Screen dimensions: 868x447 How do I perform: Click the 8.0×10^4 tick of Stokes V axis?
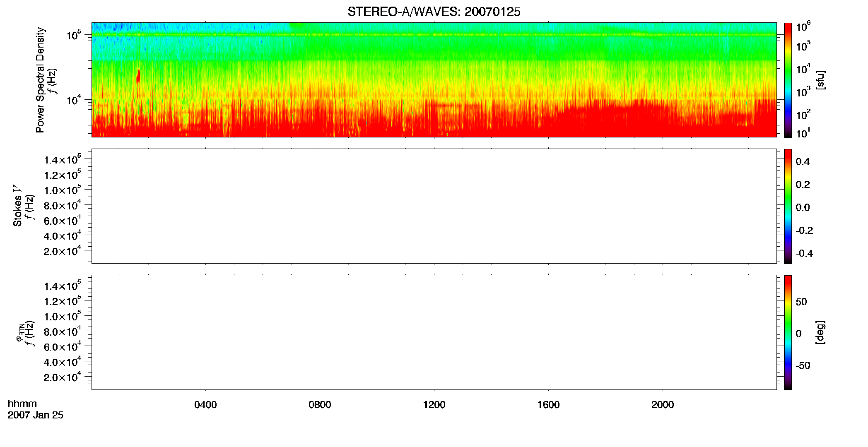63,206
